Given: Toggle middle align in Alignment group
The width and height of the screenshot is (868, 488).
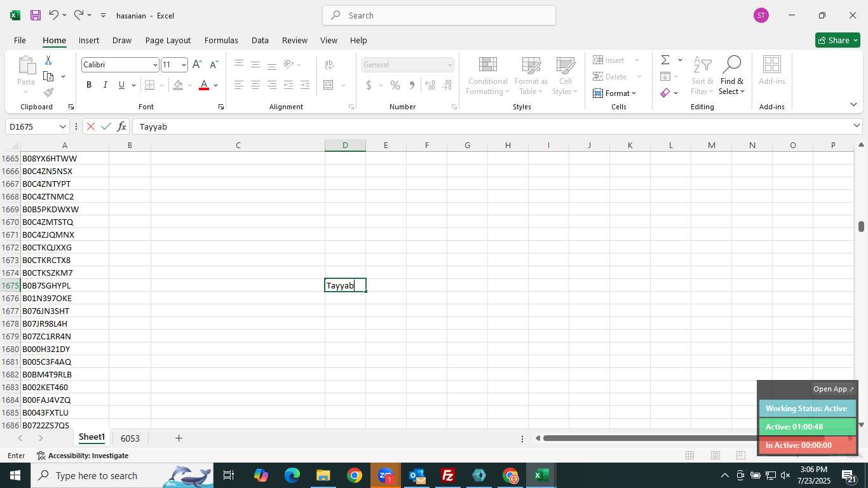Looking at the screenshot, I should click(x=255, y=64).
